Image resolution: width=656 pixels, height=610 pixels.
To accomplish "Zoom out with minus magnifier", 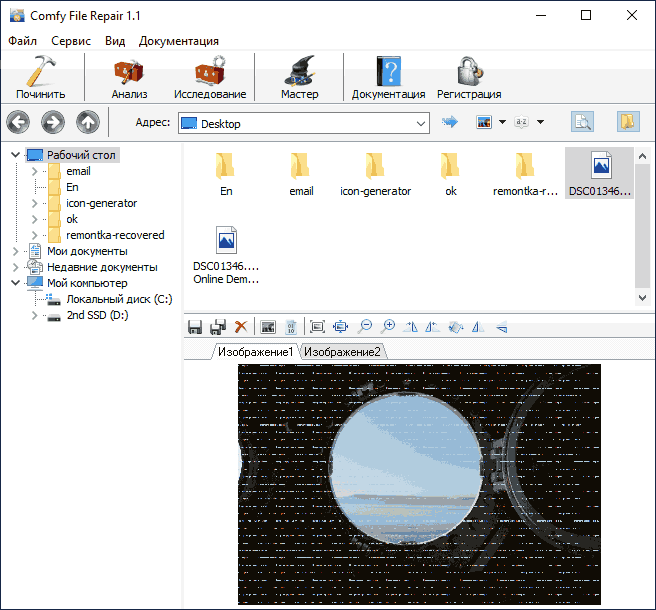I will click(365, 326).
